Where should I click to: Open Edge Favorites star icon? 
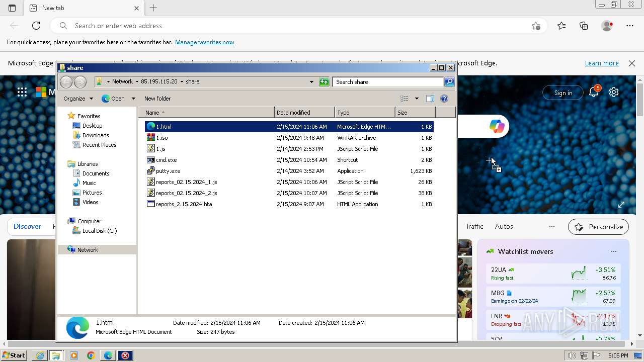pos(561,26)
